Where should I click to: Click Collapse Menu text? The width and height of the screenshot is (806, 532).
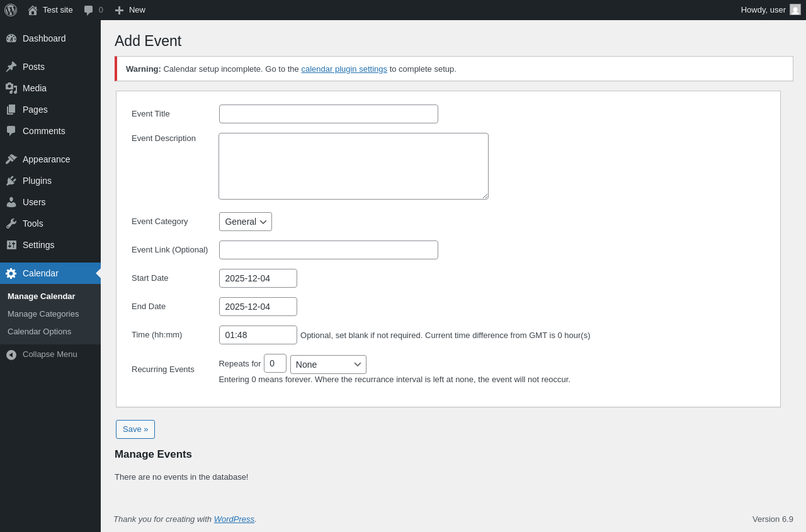(50, 354)
